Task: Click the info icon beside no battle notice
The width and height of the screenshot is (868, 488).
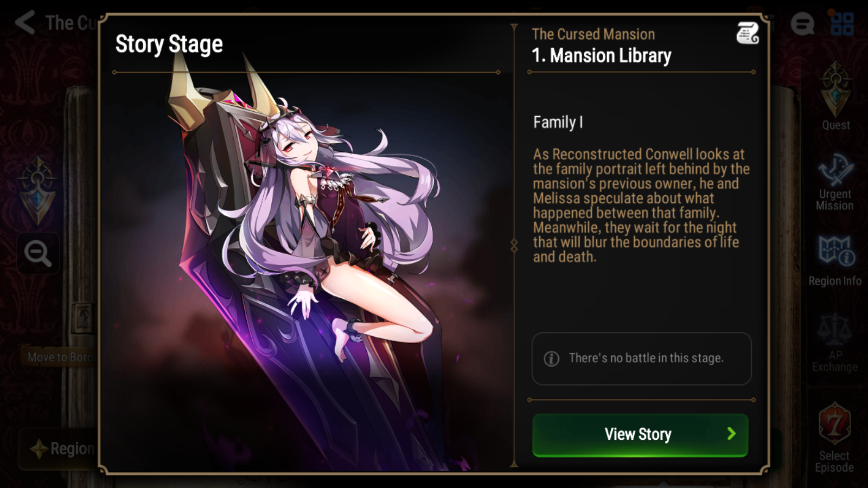Action: click(x=551, y=358)
